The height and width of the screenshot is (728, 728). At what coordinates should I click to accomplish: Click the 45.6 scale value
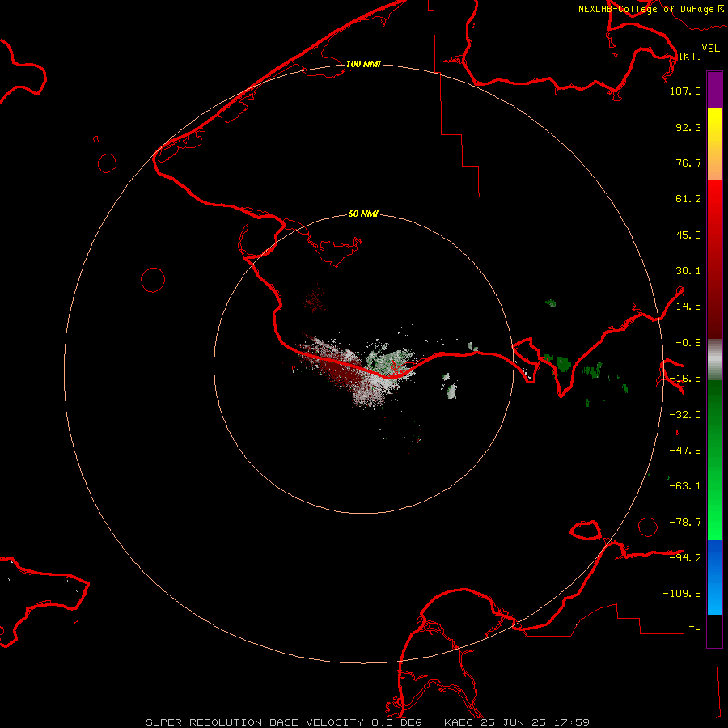(x=688, y=235)
